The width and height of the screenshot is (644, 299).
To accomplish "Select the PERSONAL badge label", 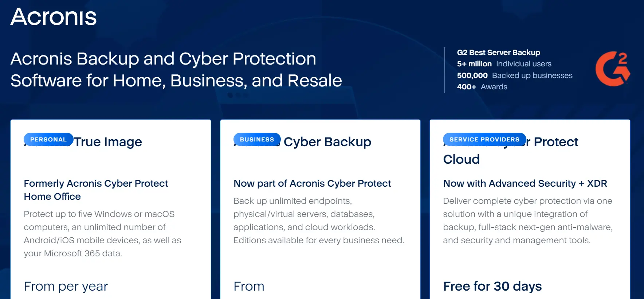I will click(x=48, y=139).
